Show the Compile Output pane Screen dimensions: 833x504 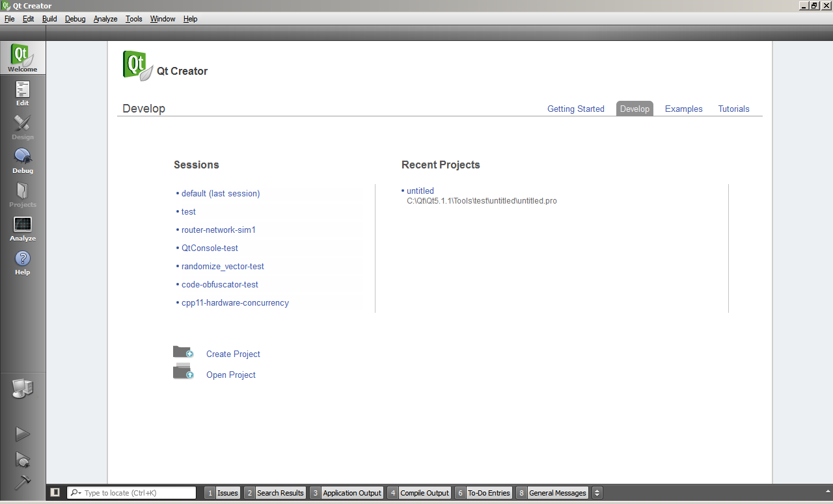(x=419, y=493)
